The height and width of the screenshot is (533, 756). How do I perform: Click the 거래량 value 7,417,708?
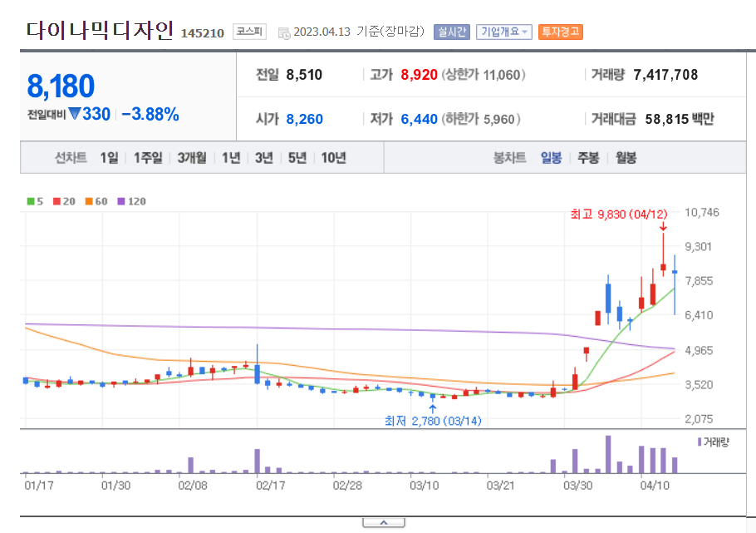tap(665, 75)
